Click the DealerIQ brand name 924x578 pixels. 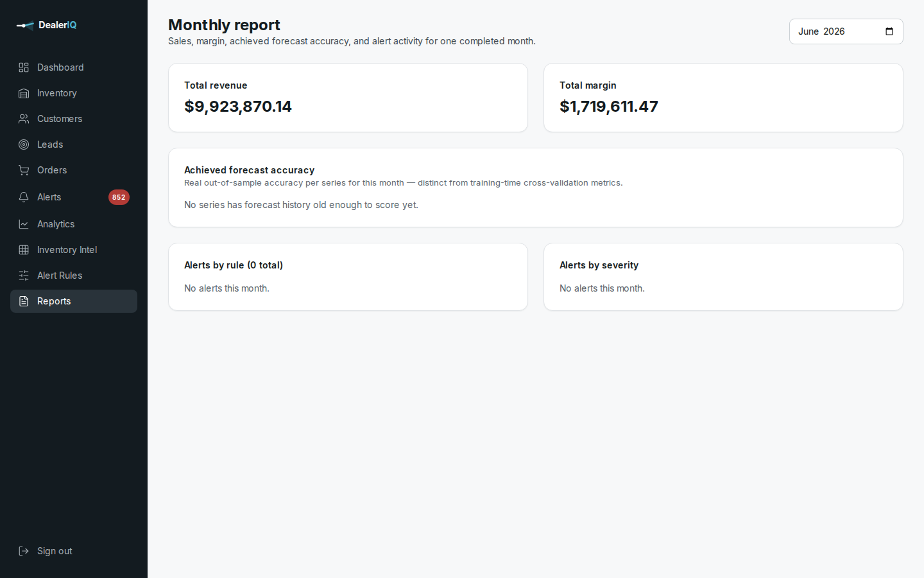57,25
